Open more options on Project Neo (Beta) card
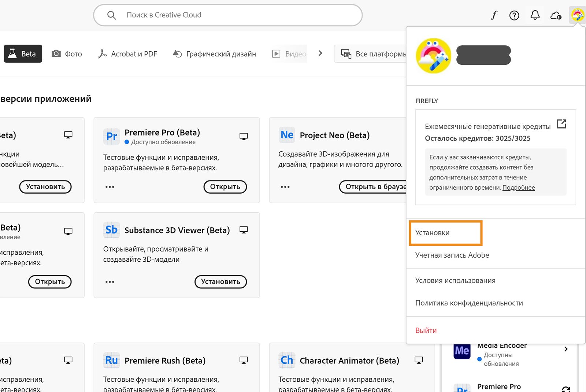This screenshot has height=392, width=586. point(285,187)
